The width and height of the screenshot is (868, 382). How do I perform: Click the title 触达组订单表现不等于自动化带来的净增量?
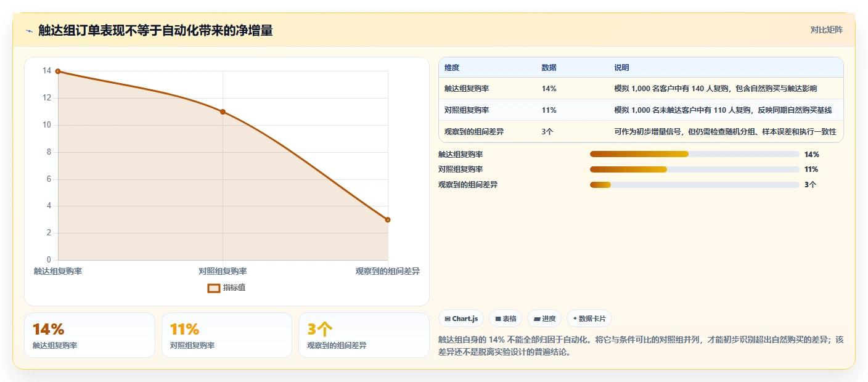155,30
